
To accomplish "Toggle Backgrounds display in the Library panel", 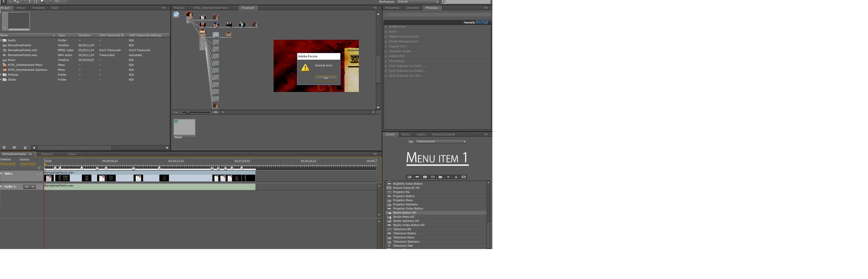I will (433, 177).
